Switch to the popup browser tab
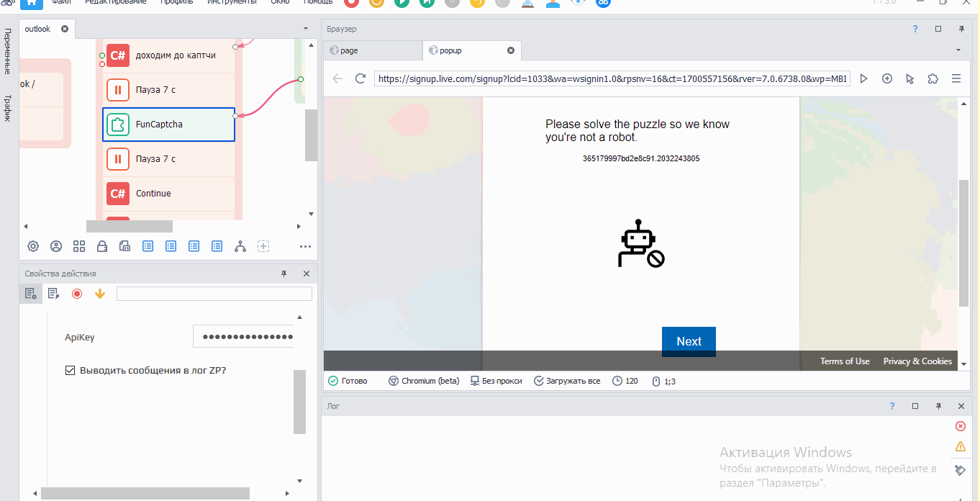This screenshot has width=980, height=501. (471, 50)
